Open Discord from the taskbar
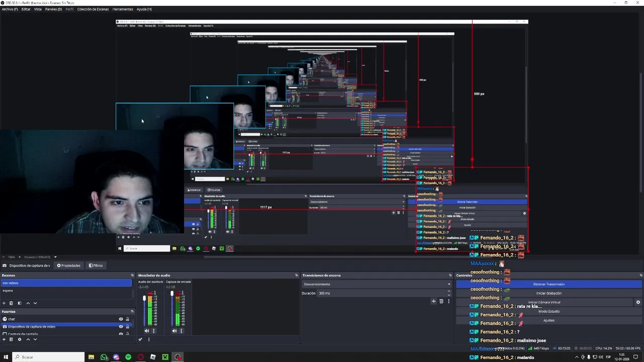This screenshot has height=362, width=644. [x=116, y=357]
